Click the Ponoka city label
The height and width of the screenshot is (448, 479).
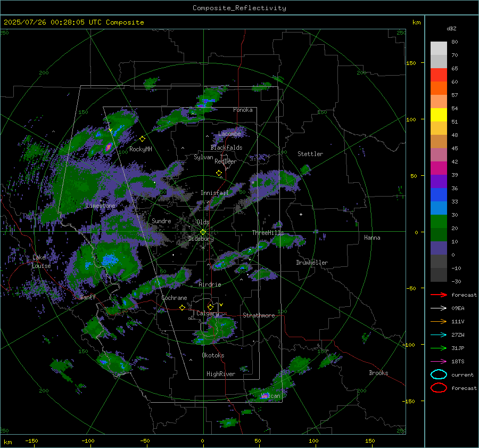(x=243, y=110)
